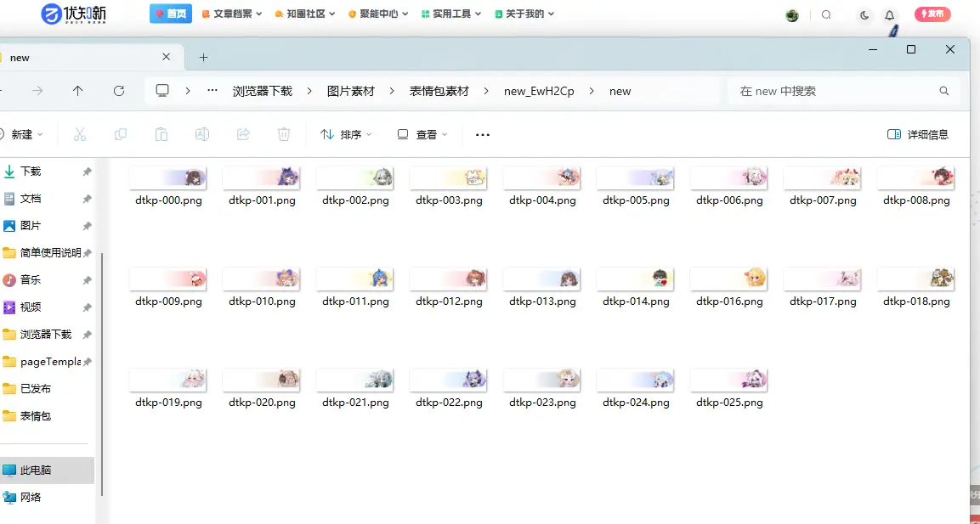
Task: Click the website logo 优知新
Action: (74, 14)
